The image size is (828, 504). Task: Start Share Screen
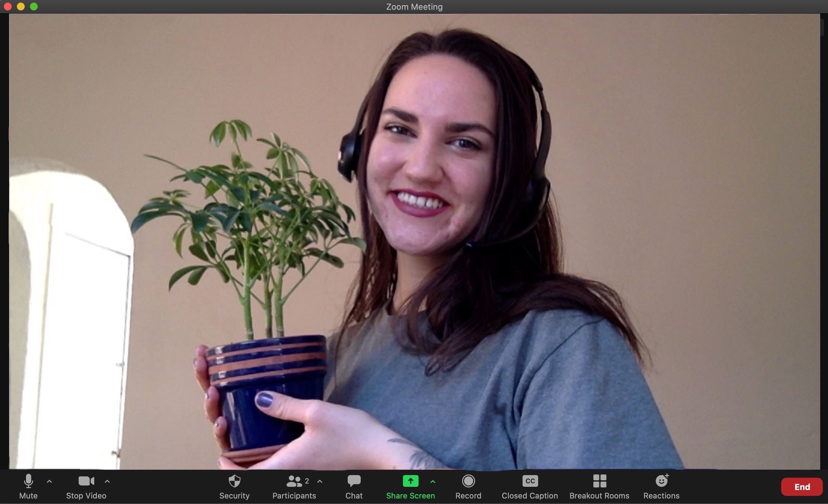(410, 486)
